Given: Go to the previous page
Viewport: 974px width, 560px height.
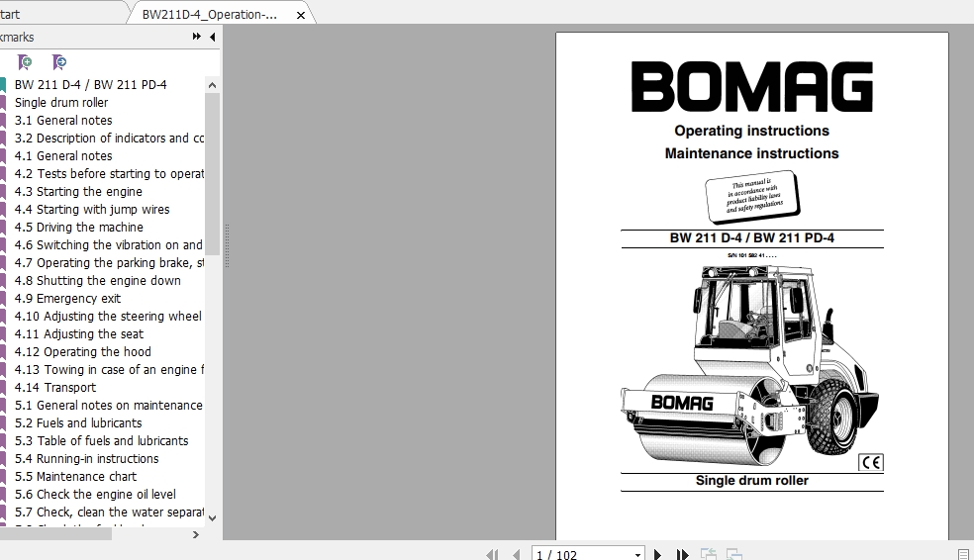Looking at the screenshot, I should (x=516, y=554).
